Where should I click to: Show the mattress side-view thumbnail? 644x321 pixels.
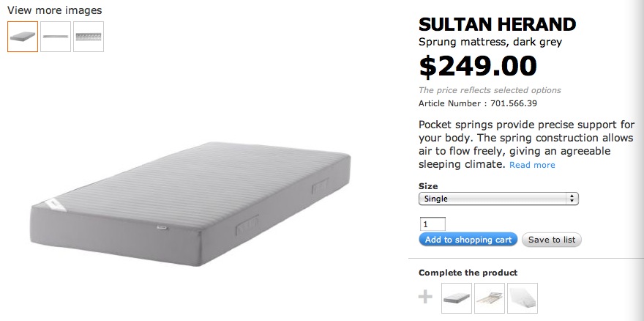[x=56, y=37]
